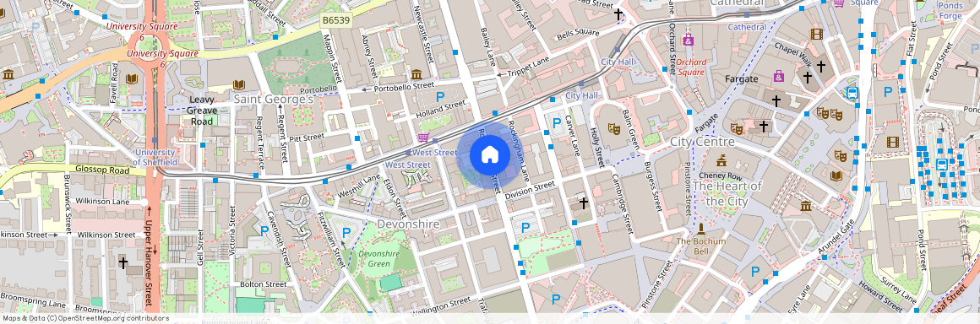
Task: Select the church cross below Wilkinson Street
Action: [x=123, y=262]
